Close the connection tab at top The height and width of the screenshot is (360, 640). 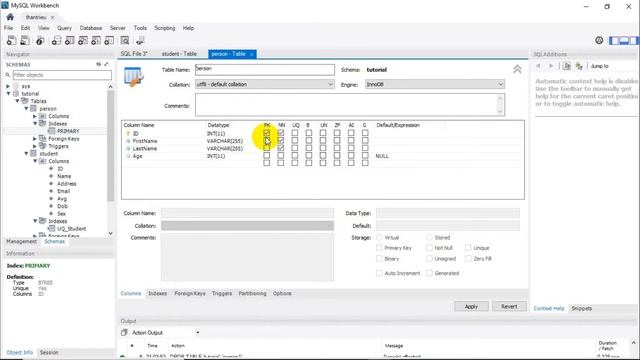pos(52,18)
